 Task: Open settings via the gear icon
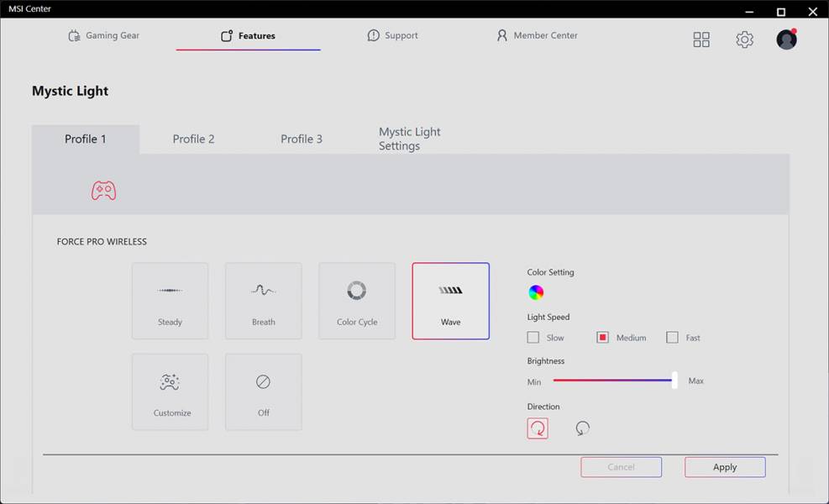pos(744,39)
